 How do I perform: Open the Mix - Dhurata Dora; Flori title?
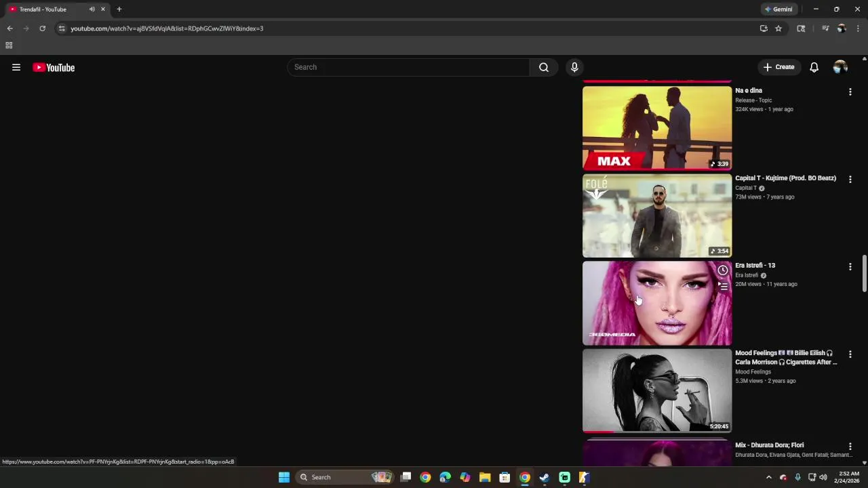tap(769, 445)
